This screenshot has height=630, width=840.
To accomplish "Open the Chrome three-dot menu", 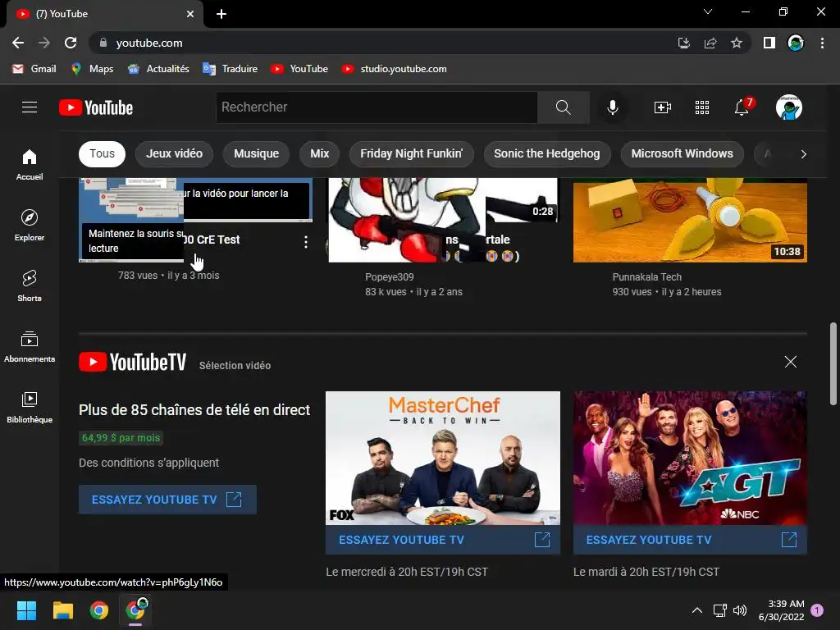I will 822,43.
